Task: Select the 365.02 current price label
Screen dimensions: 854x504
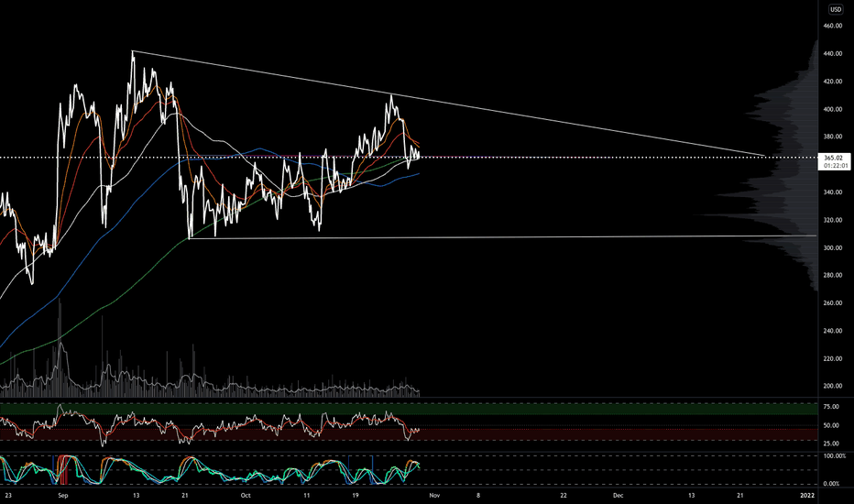Action: 833,158
